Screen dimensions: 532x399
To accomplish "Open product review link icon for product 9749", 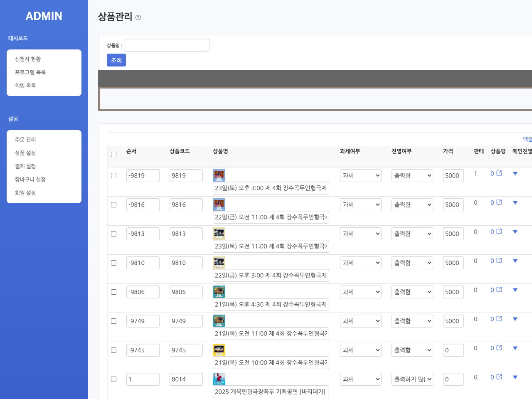I will (499, 319).
